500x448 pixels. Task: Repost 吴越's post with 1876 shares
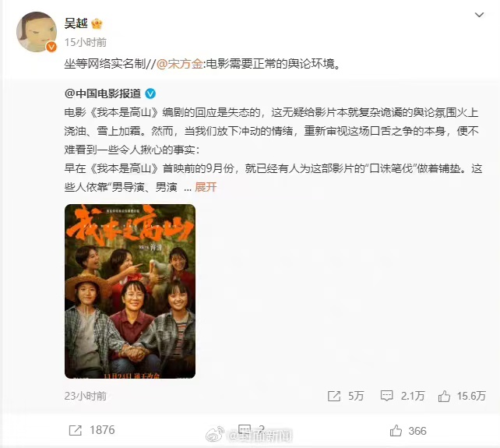76,430
